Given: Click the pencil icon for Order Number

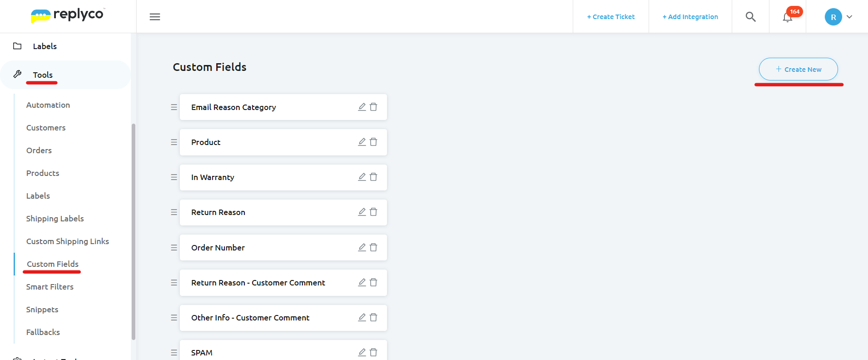Looking at the screenshot, I should tap(362, 247).
